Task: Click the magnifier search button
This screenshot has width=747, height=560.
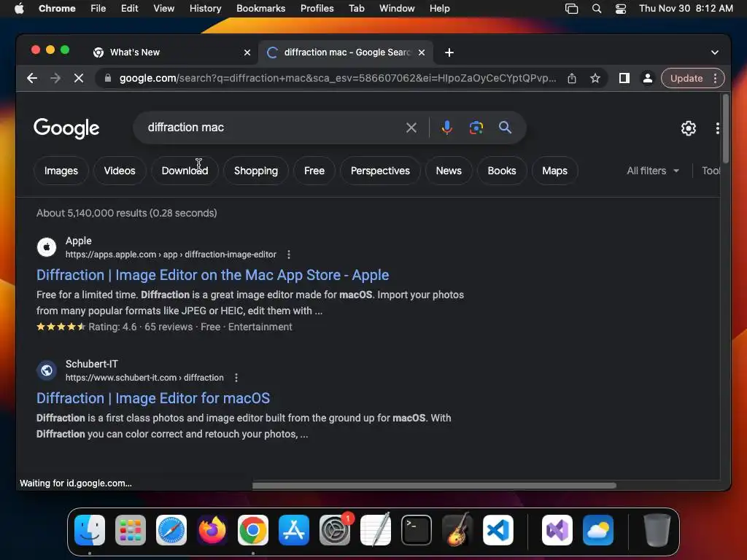Action: tap(505, 128)
